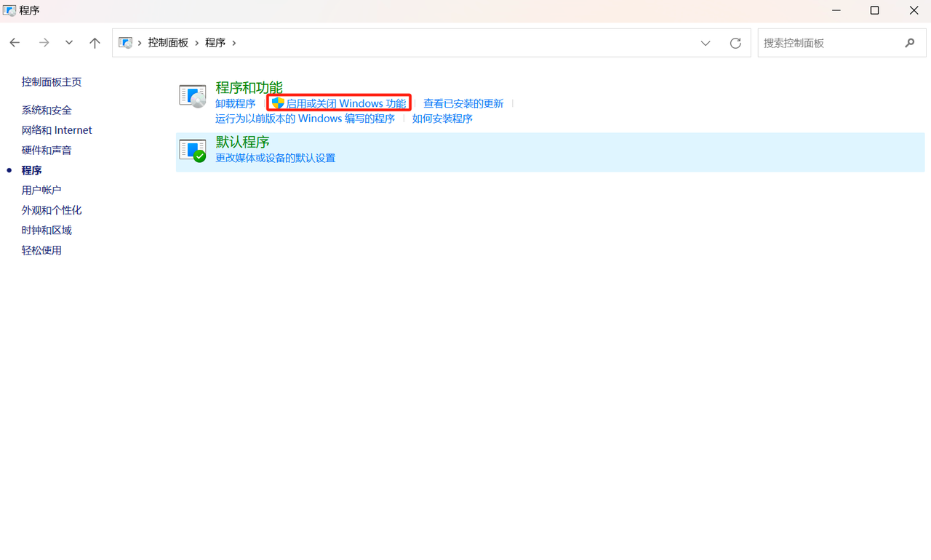Open 更改媒体或设备的默认设置 link
Image resolution: width=931 pixels, height=560 pixels.
tap(275, 158)
